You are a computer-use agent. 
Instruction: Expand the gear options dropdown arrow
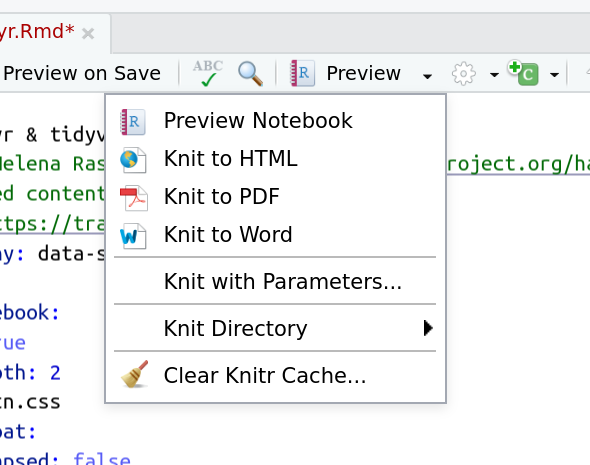point(494,75)
